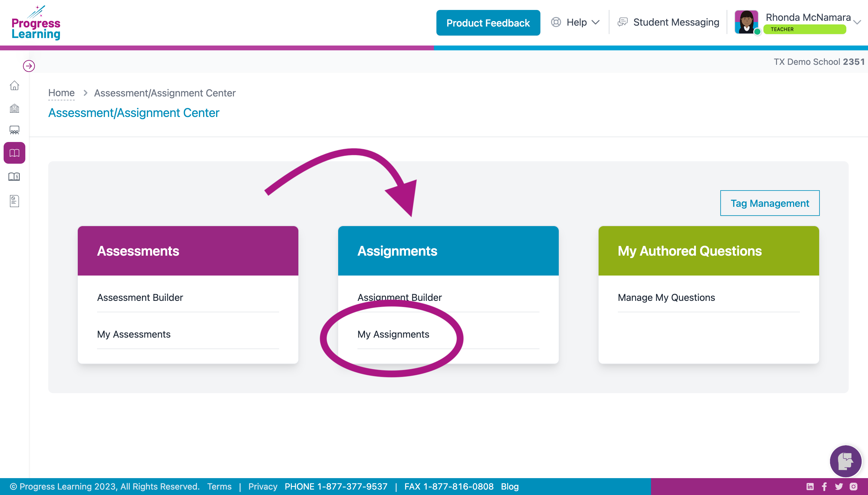
Task: Click the phone number 1-877-377-9537
Action: point(352,487)
